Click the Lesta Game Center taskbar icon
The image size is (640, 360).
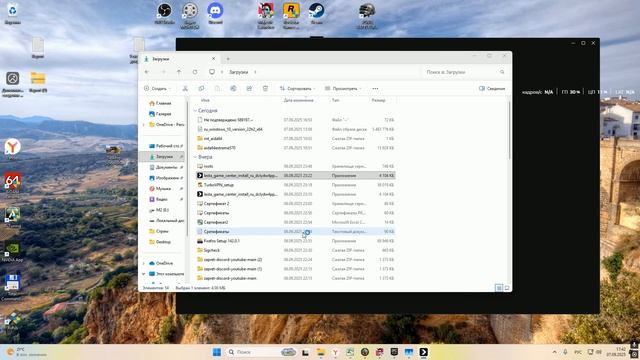pyautogui.click(x=423, y=352)
